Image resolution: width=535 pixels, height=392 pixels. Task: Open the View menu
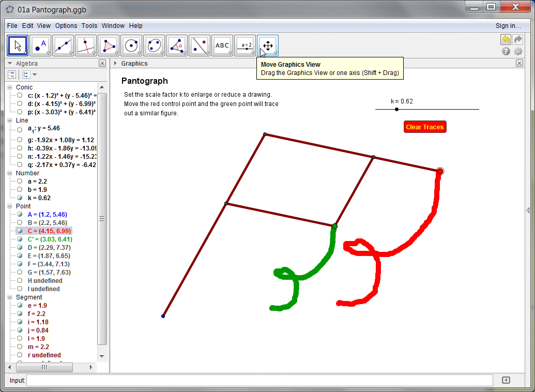[x=43, y=26]
